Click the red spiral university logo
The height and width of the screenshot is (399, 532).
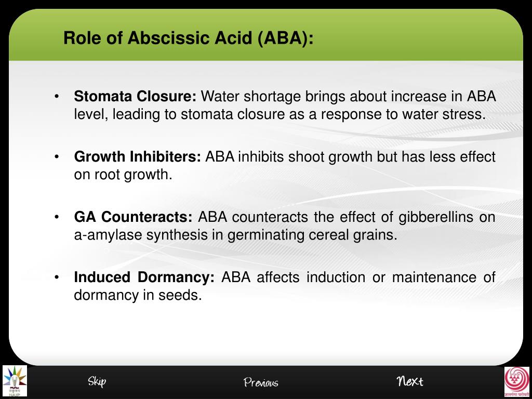[x=517, y=381]
